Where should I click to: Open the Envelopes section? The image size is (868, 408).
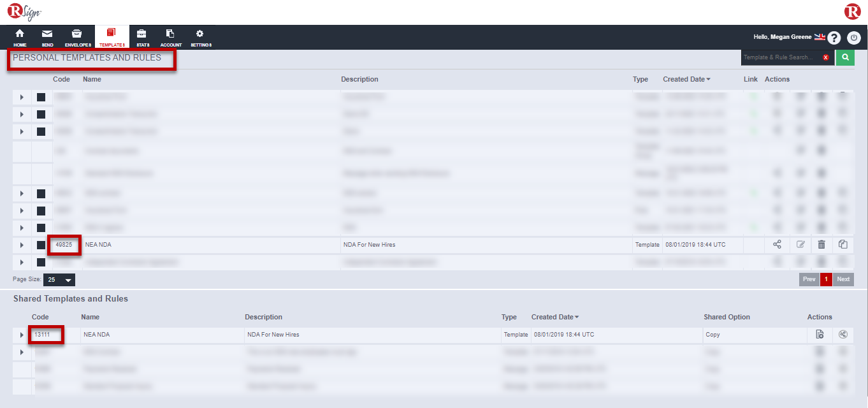point(78,38)
